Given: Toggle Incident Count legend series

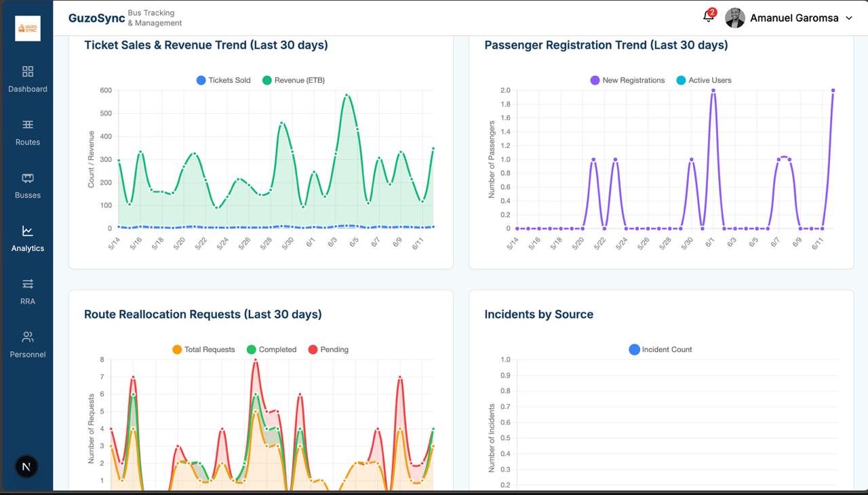Looking at the screenshot, I should pos(660,350).
